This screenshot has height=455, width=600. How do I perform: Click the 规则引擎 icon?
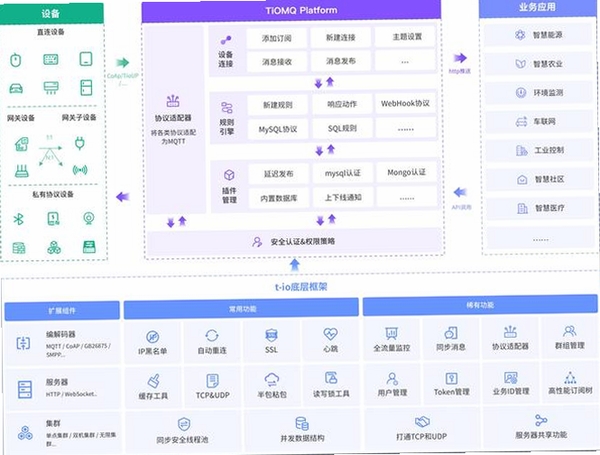[227, 108]
